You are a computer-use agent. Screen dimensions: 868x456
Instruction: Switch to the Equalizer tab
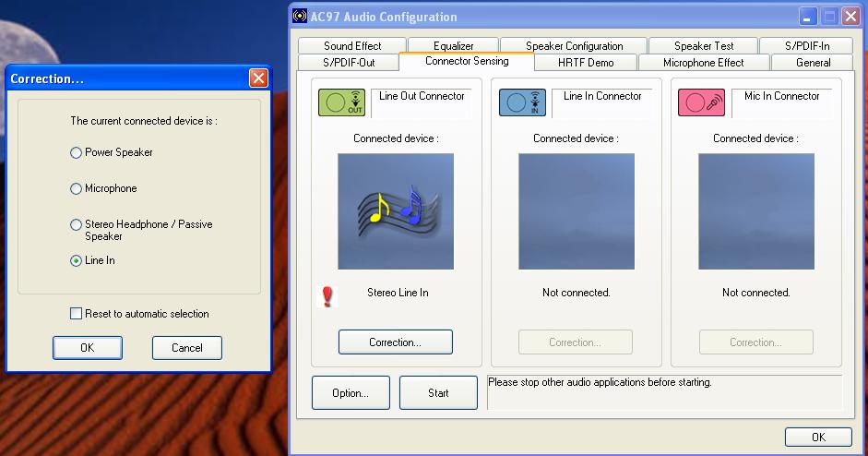(454, 46)
